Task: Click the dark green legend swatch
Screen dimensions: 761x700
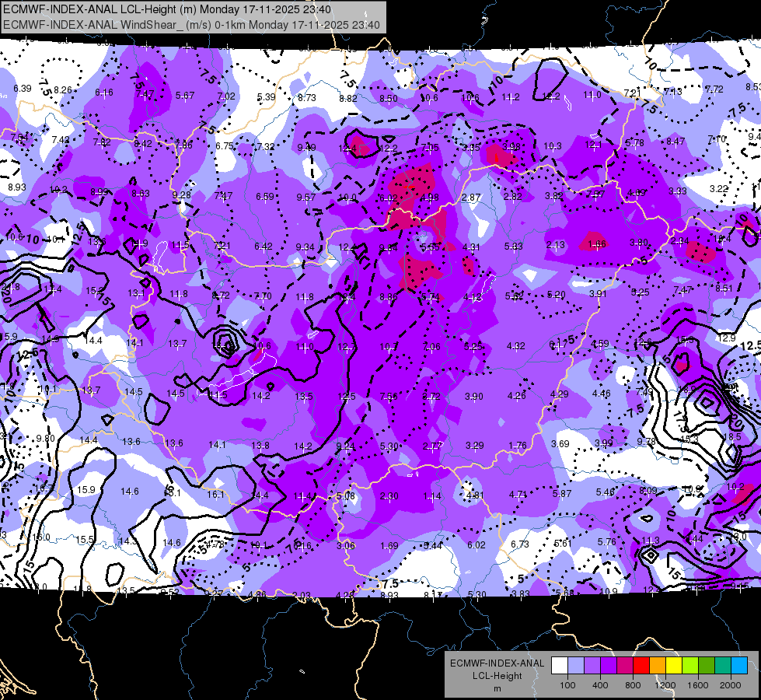Action: click(707, 666)
